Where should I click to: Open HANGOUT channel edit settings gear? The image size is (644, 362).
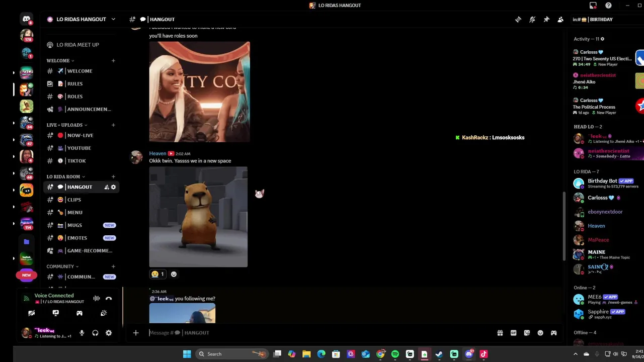(113, 187)
